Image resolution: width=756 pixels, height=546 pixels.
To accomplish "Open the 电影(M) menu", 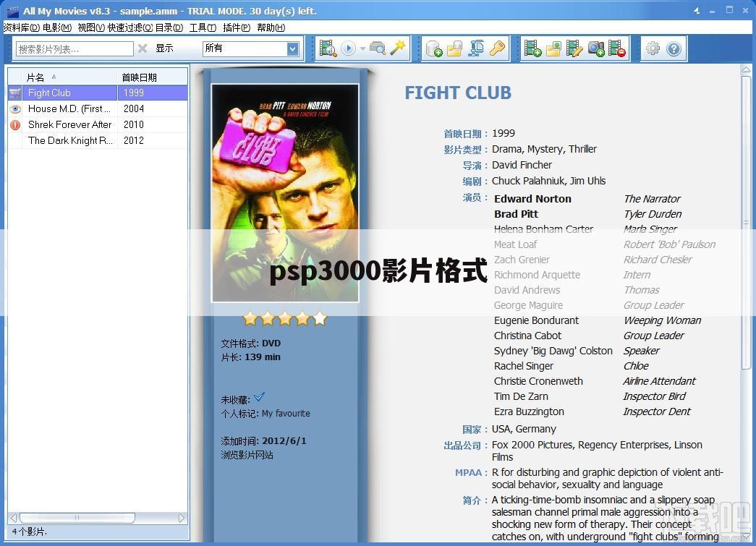I will (57, 27).
